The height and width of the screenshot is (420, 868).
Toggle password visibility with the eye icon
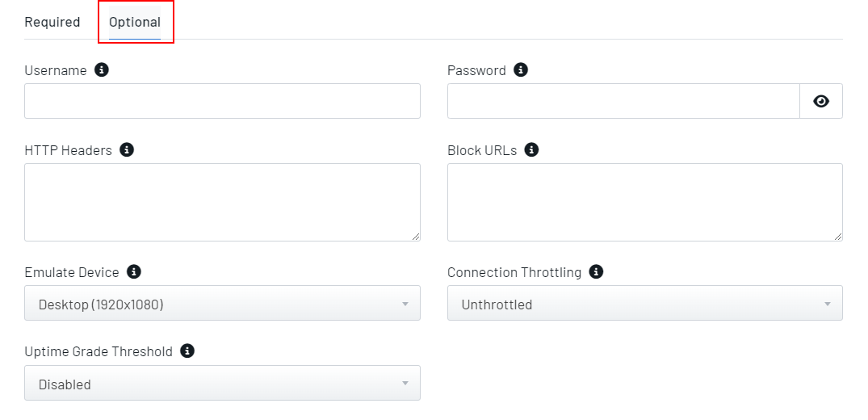[821, 101]
